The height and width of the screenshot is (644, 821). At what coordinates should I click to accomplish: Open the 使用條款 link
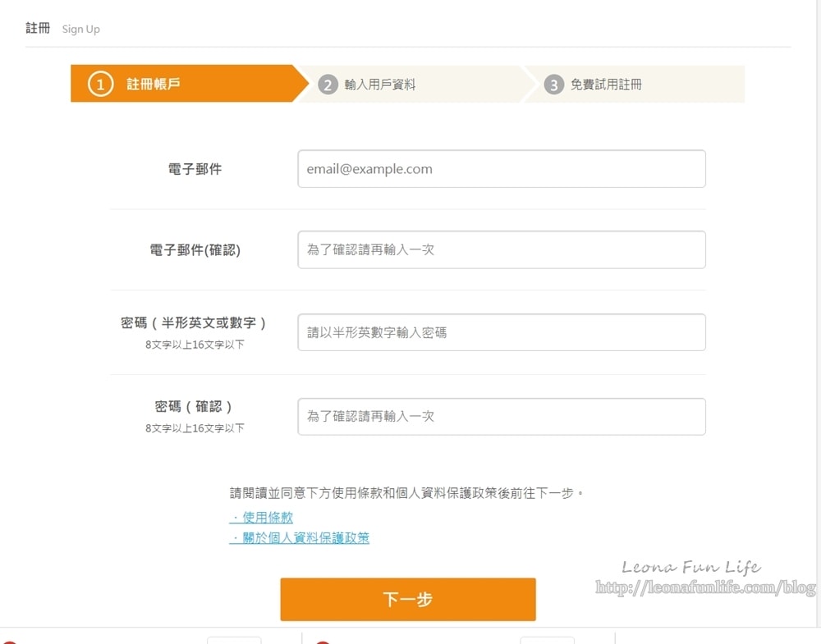click(262, 518)
